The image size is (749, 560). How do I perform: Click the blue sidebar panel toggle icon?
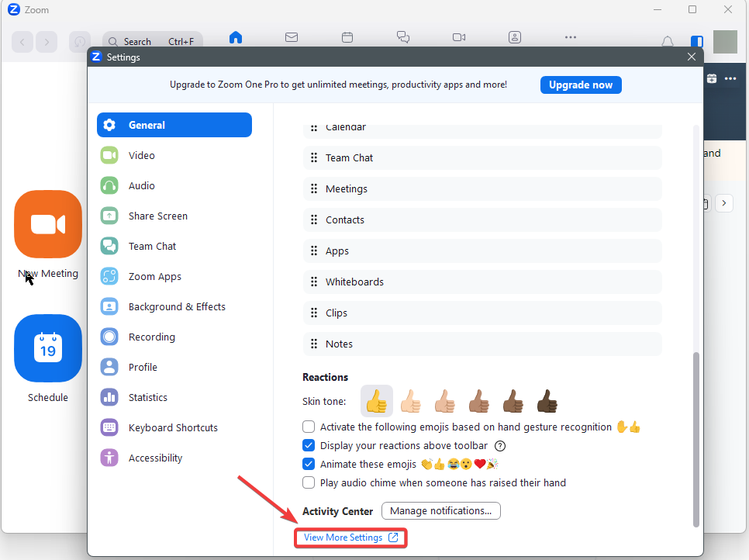coord(697,42)
